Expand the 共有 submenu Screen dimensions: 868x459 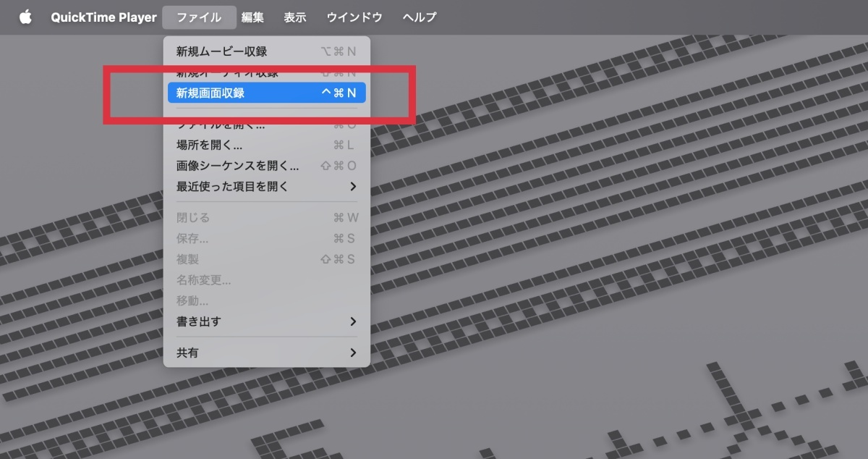tap(266, 353)
